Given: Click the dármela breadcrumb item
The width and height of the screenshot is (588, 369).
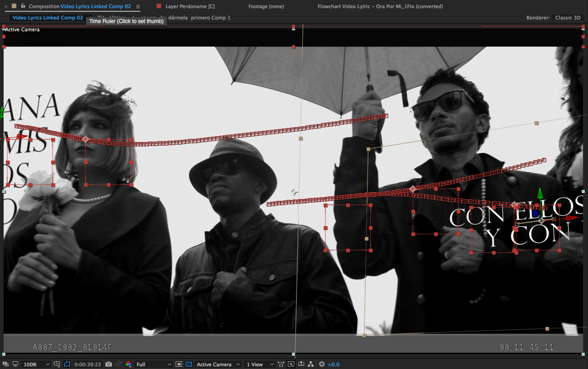Looking at the screenshot, I should pyautogui.click(x=177, y=18).
